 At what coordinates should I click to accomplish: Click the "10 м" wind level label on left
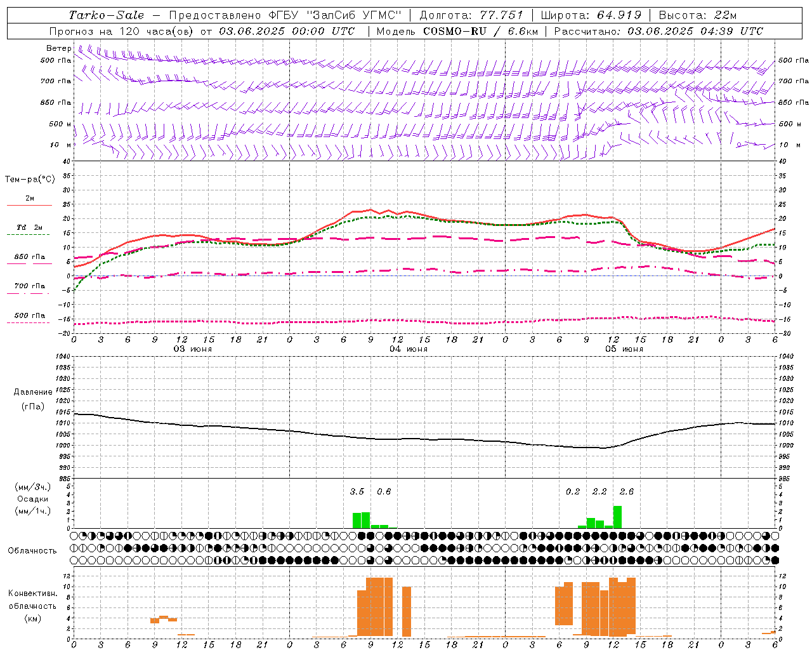(x=61, y=145)
